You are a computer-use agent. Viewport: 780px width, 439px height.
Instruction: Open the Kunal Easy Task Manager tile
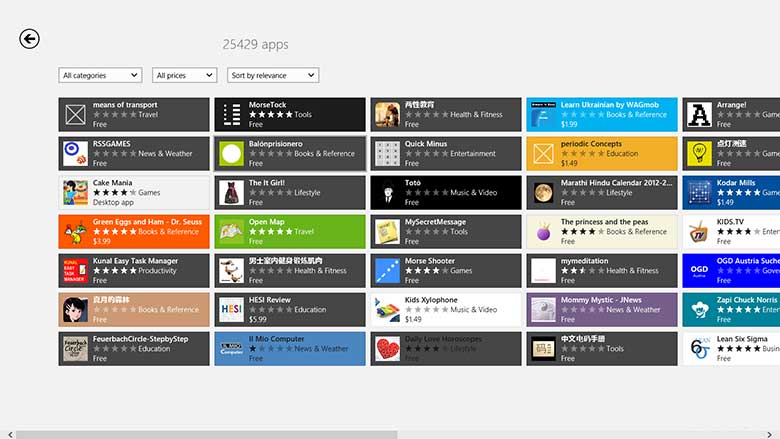point(134,270)
